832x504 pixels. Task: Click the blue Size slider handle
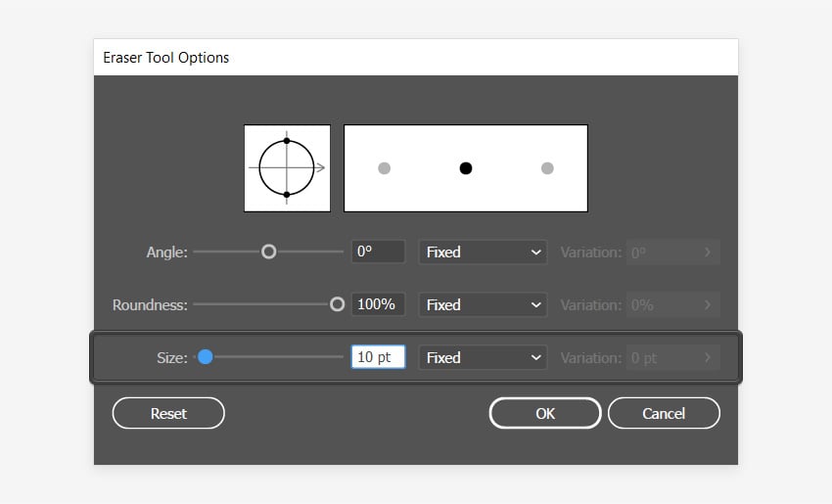[x=206, y=357]
